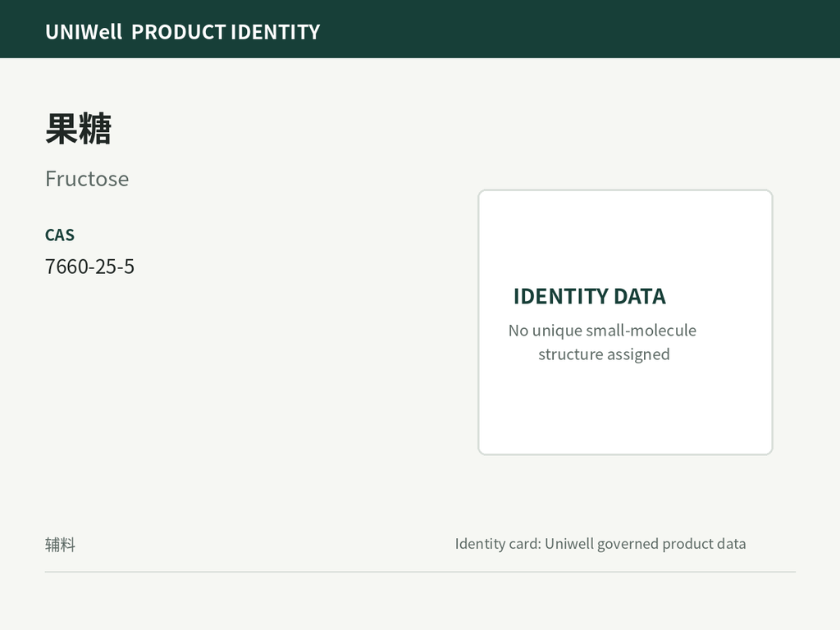Click the 'No unique small-molecule structure assigned' message
This screenshot has width=840, height=630.
click(603, 342)
